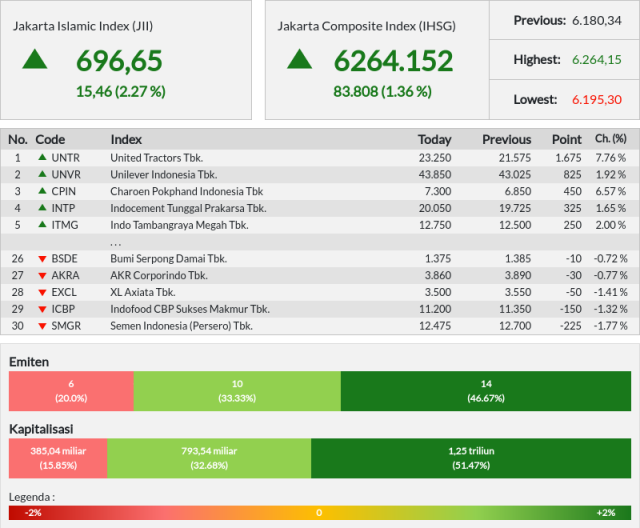Screen dimensions: 640x528
Task: Click the light green Emiten segment 10 (33.33%)
Action: click(x=237, y=391)
